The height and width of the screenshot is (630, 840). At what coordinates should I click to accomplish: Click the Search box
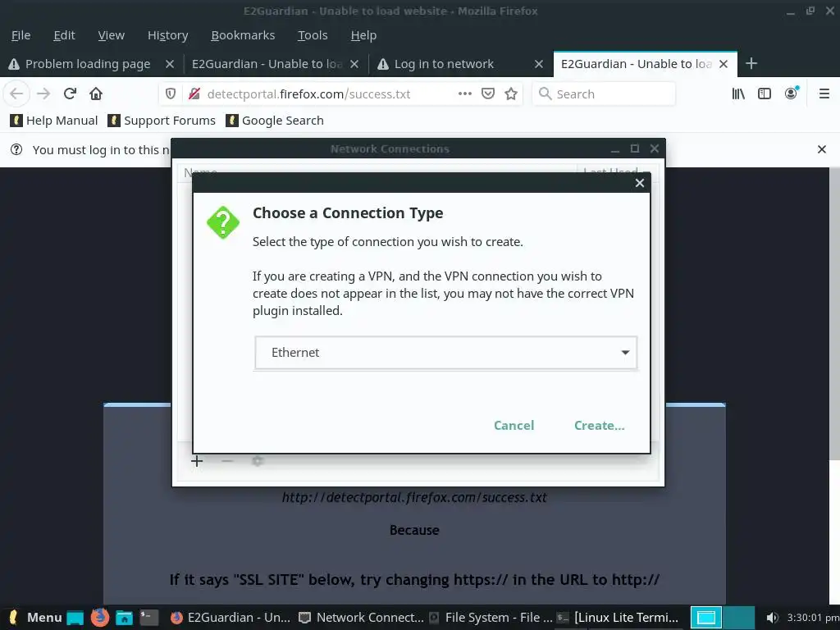(x=604, y=94)
